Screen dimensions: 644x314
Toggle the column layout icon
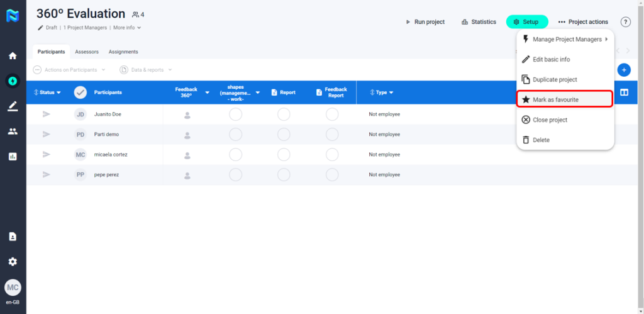click(x=624, y=93)
